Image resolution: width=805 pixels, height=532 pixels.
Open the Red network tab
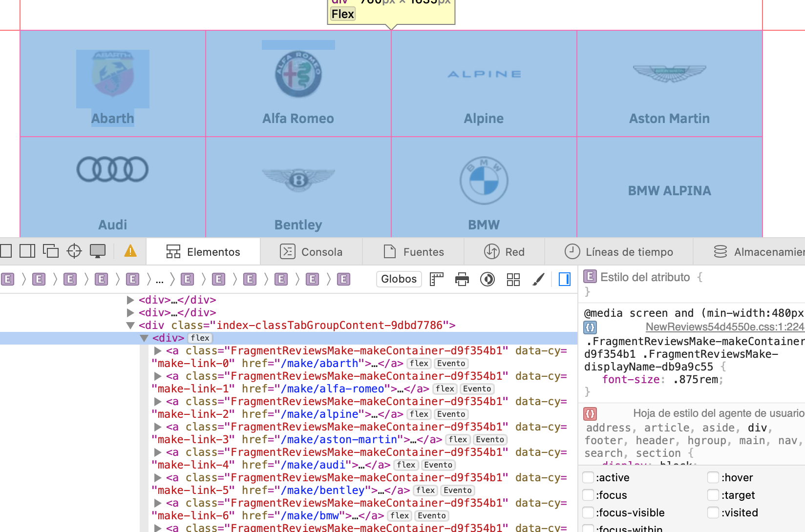(504, 252)
